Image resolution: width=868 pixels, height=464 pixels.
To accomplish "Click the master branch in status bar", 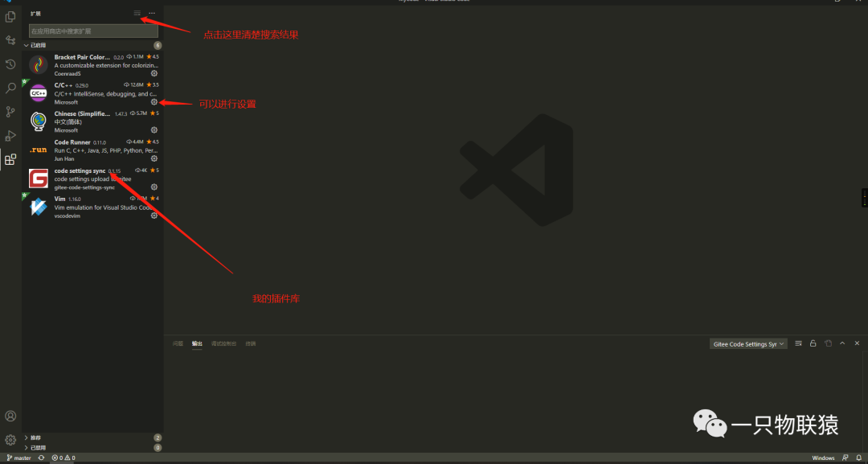I will pos(18,458).
